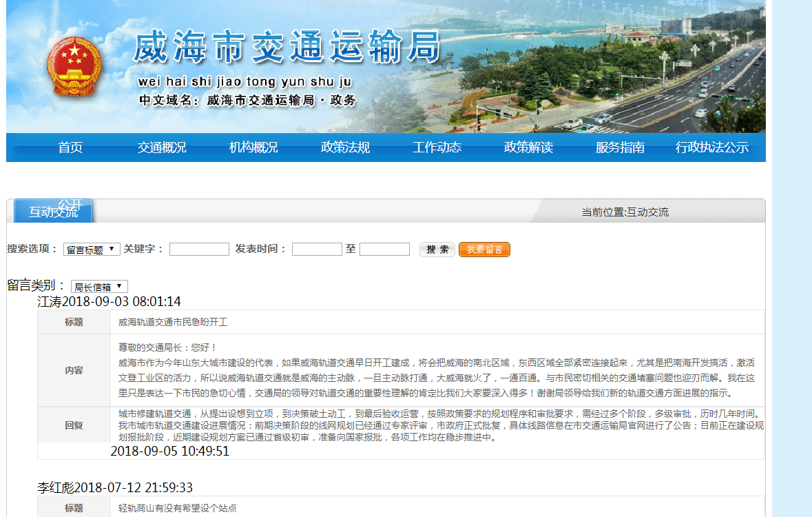Click the message title 轻轨商山有没有希望设个站点
Screen dimensions: 812x517
coord(178,508)
